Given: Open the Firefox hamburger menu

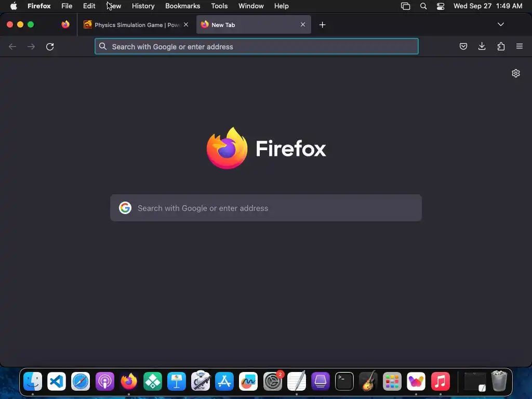Looking at the screenshot, I should point(520,46).
